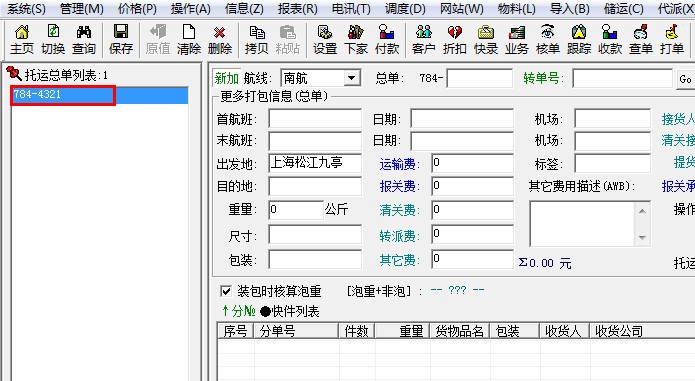Open the 物料(L) menu
Viewport: 695px width, 381px height.
point(517,8)
